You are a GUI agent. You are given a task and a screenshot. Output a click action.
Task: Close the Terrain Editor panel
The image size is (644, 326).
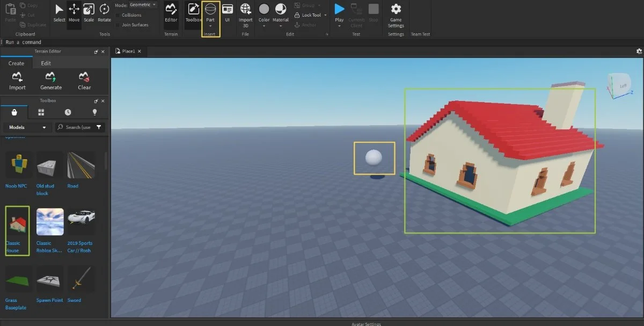point(103,52)
